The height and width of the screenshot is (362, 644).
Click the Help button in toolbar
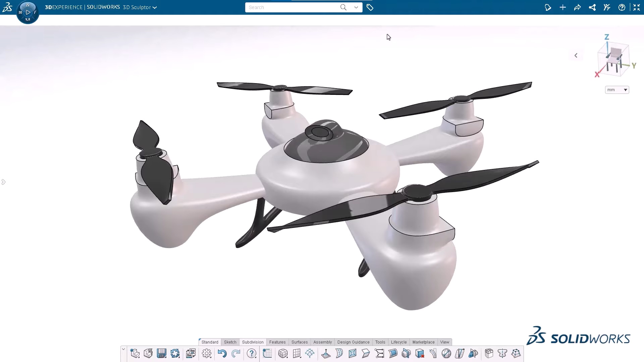[622, 7]
